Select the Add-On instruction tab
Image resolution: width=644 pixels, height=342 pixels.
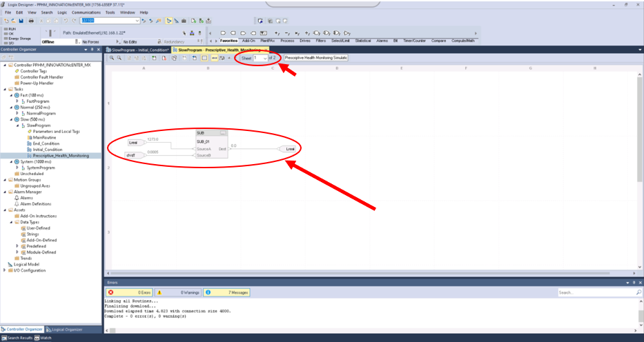pos(248,41)
